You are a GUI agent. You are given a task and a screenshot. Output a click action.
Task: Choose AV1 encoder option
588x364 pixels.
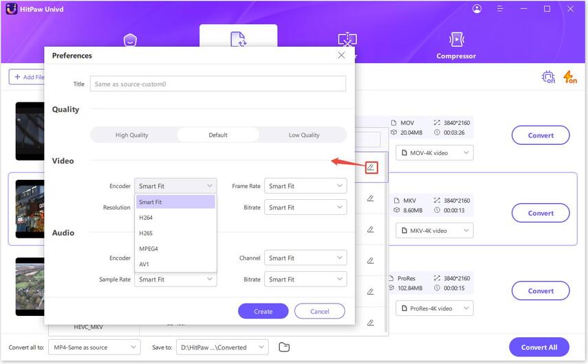(175, 264)
